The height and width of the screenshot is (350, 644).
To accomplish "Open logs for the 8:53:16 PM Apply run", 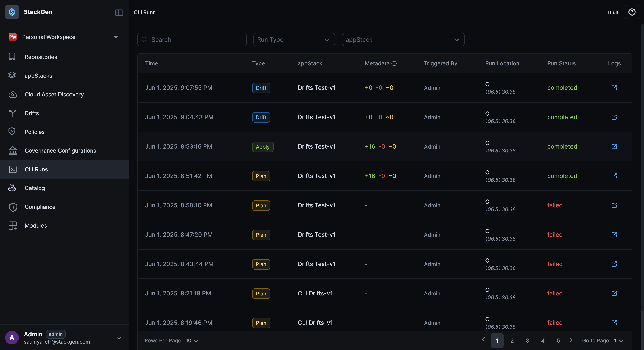I will point(614,146).
